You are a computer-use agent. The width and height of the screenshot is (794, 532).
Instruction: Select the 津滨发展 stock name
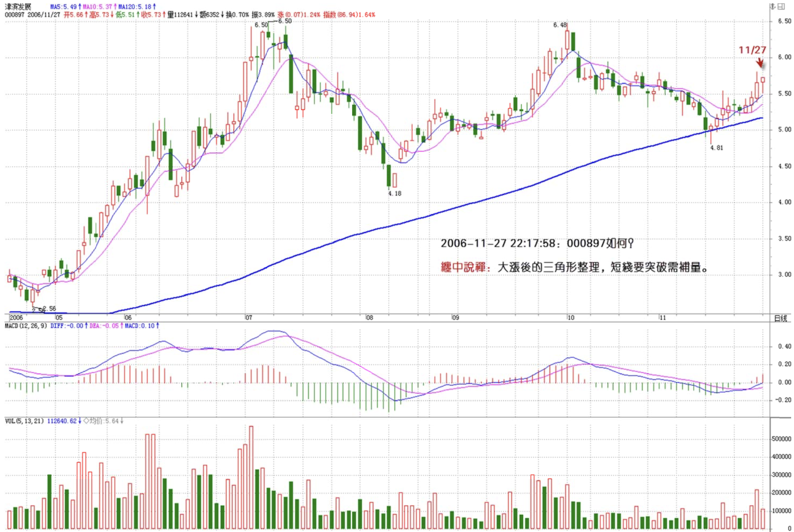(x=18, y=6)
